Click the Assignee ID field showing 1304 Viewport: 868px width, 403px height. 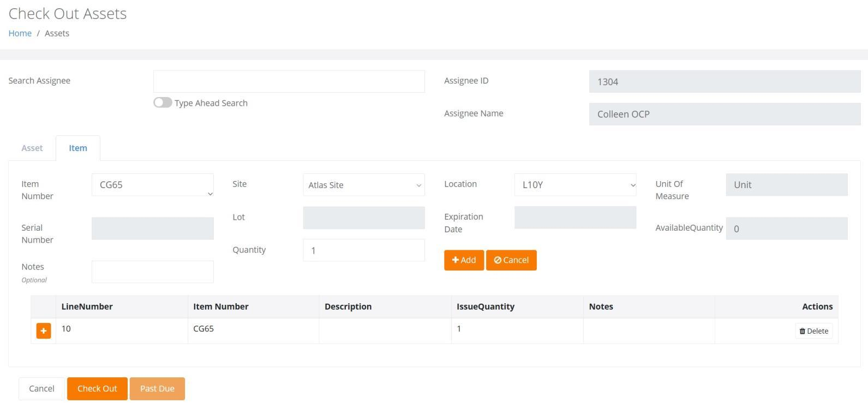pyautogui.click(x=725, y=81)
